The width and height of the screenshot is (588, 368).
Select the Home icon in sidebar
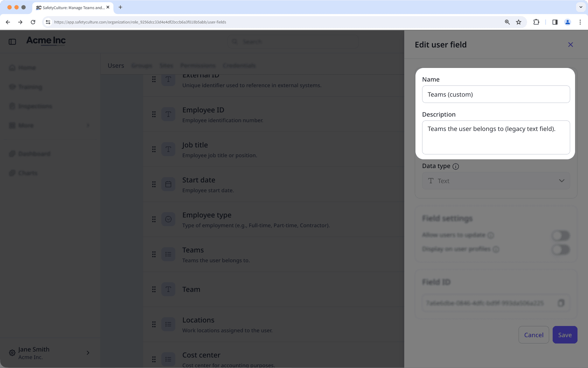pyautogui.click(x=12, y=68)
